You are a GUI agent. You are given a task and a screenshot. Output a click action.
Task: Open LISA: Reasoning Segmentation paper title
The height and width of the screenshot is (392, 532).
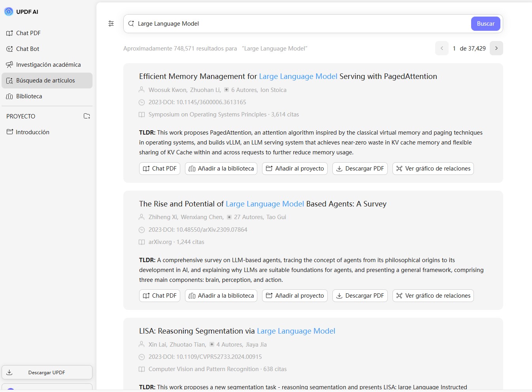point(237,331)
